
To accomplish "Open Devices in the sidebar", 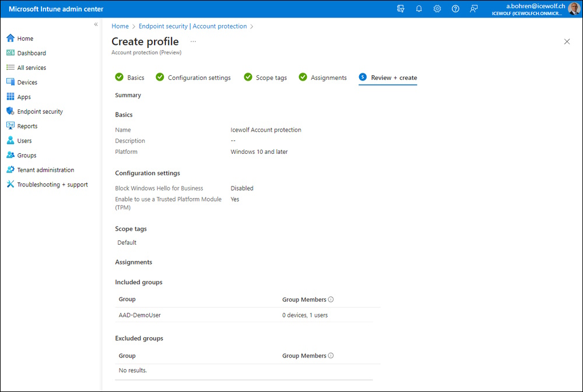I will pos(27,82).
